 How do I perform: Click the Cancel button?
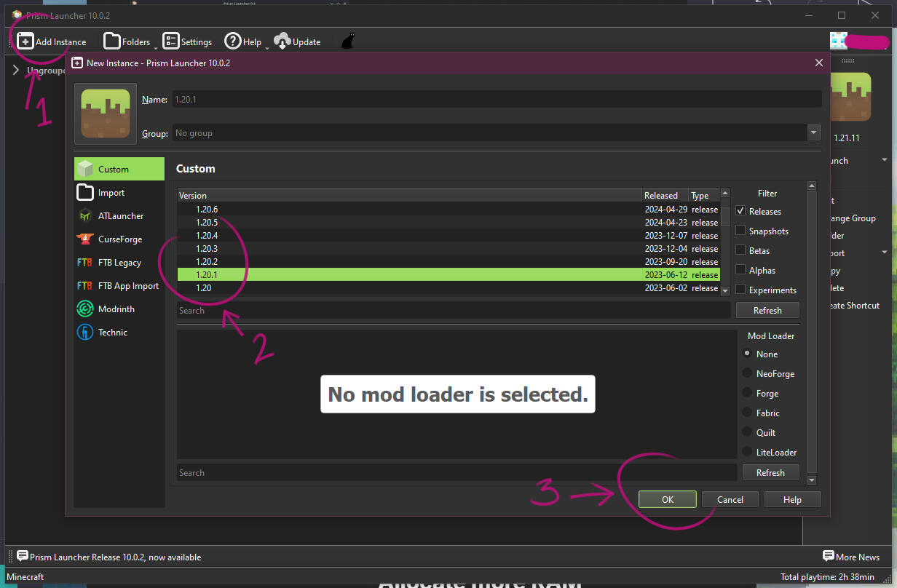(730, 499)
